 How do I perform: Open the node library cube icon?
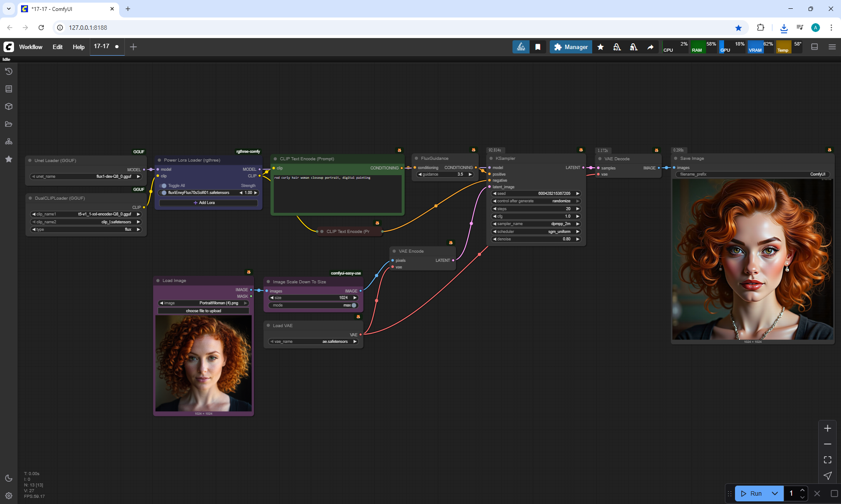coord(9,106)
